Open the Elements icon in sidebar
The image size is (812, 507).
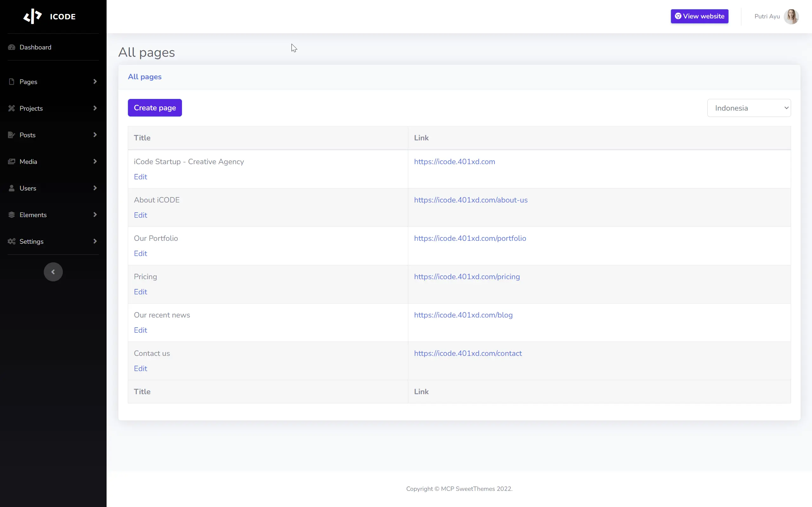coord(12,215)
